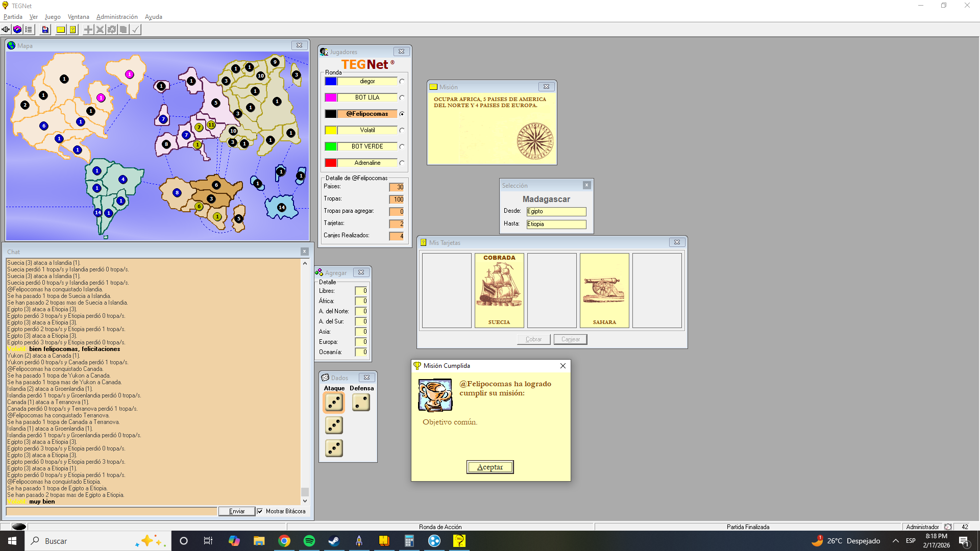The image size is (980, 551).
Task: Click the Enviar chat button
Action: coord(237,511)
